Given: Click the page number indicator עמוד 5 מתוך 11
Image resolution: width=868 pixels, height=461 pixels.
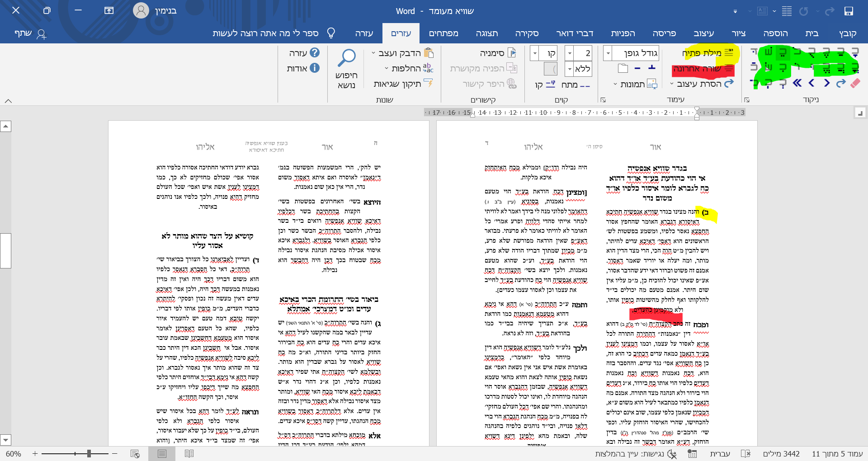Looking at the screenshot, I should pos(837,454).
